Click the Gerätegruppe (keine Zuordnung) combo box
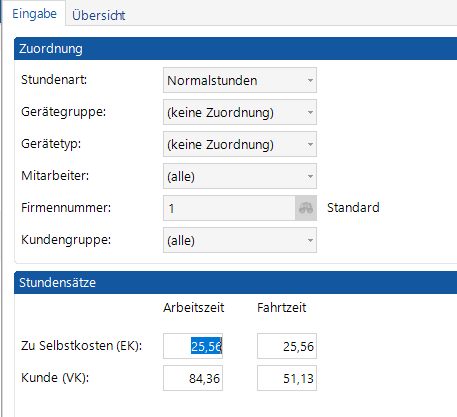This screenshot has width=457, height=417. (x=240, y=112)
